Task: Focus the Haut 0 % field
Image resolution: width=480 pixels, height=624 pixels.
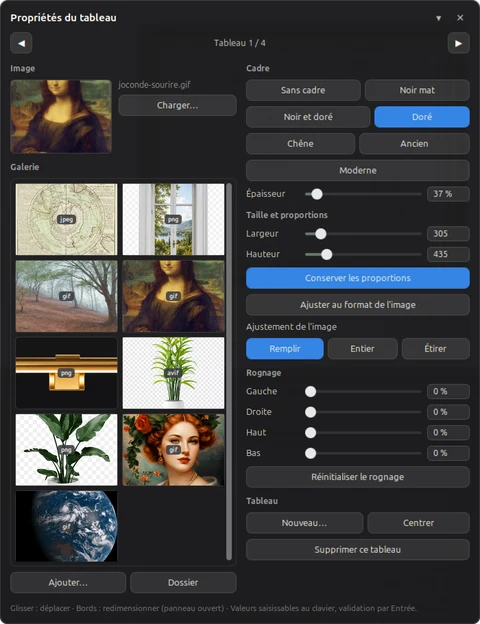Action: point(448,433)
